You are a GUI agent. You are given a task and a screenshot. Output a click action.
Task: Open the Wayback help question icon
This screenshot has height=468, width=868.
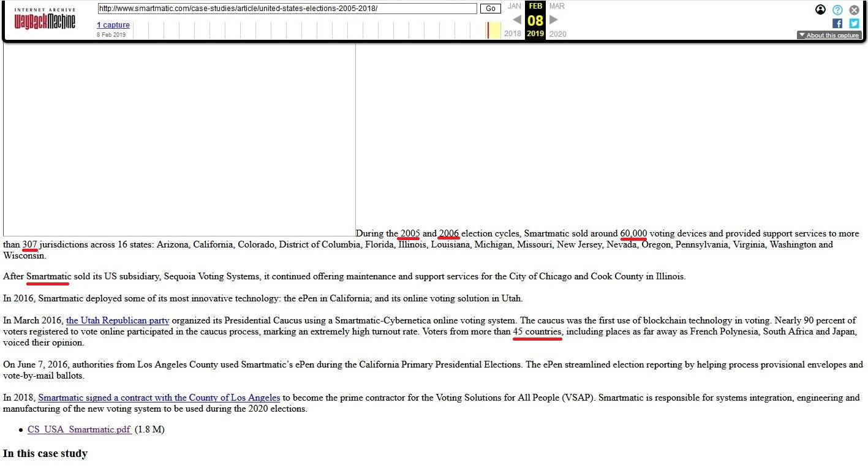coord(837,10)
